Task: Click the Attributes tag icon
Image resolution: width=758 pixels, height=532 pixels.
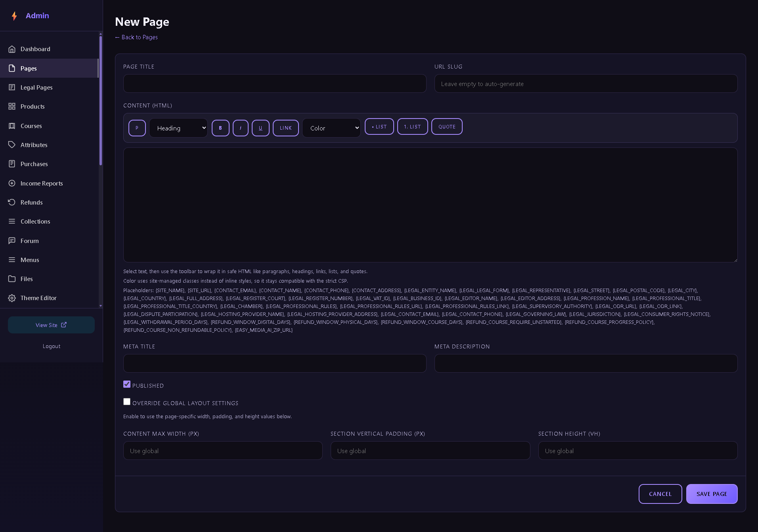Action: pos(12,145)
